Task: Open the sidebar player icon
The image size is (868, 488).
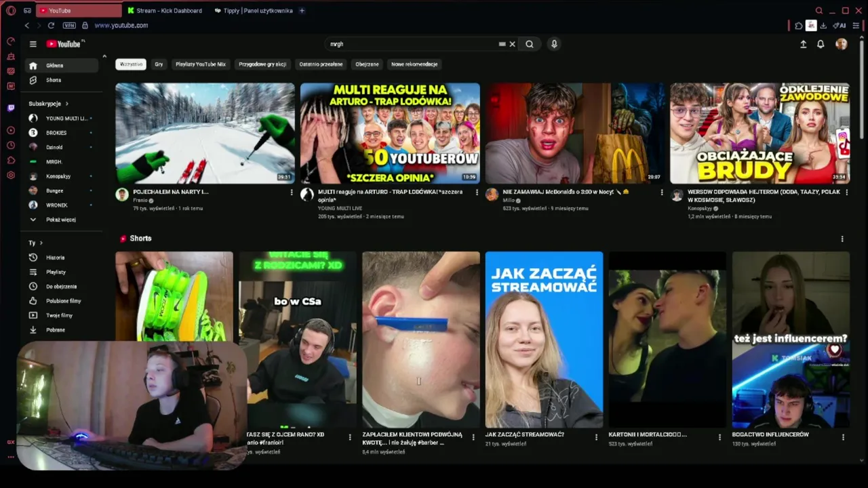Action: pos(11,130)
